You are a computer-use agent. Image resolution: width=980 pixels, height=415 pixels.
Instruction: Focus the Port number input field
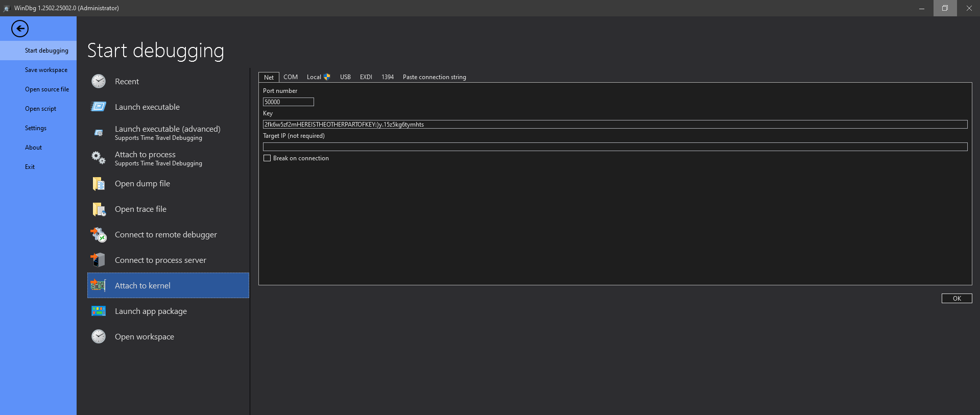coord(289,102)
